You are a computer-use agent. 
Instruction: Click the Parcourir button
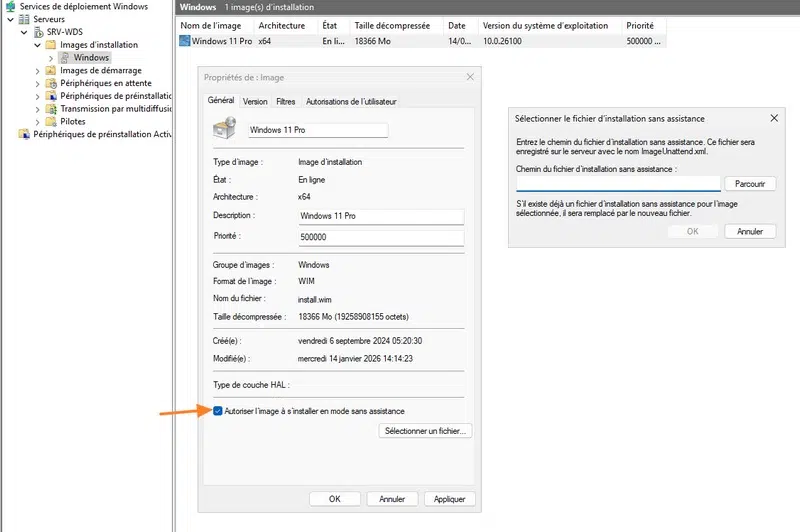750,184
